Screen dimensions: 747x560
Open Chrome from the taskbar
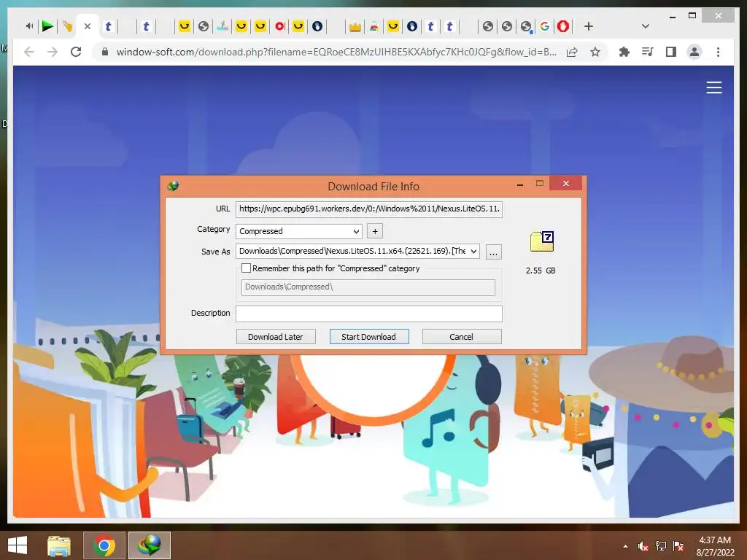tap(104, 545)
